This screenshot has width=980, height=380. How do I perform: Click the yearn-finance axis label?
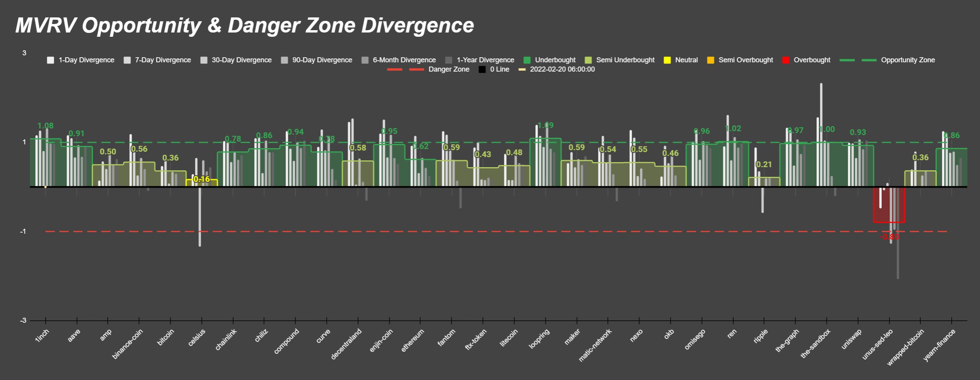939,345
